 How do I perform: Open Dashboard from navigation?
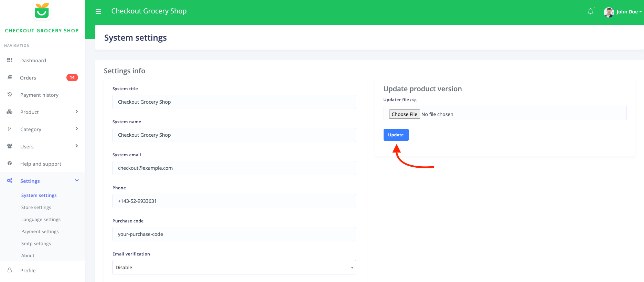(x=33, y=61)
